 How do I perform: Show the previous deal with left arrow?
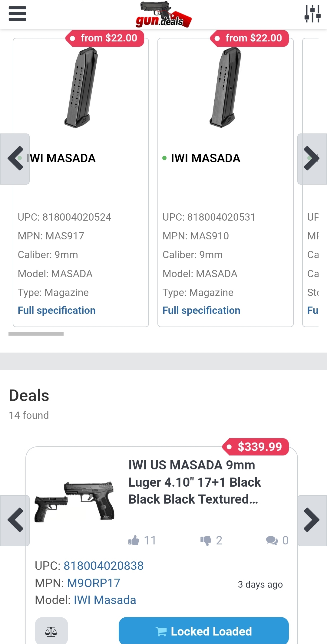(15, 520)
